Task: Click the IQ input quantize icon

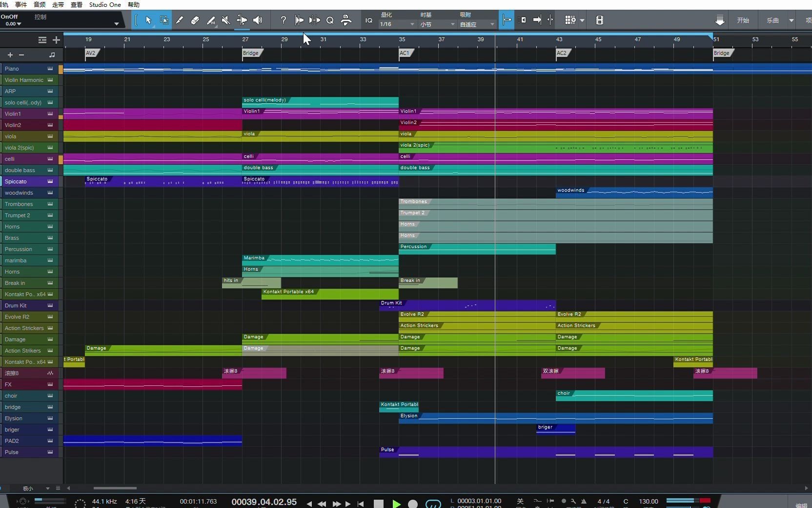Action: click(x=369, y=21)
